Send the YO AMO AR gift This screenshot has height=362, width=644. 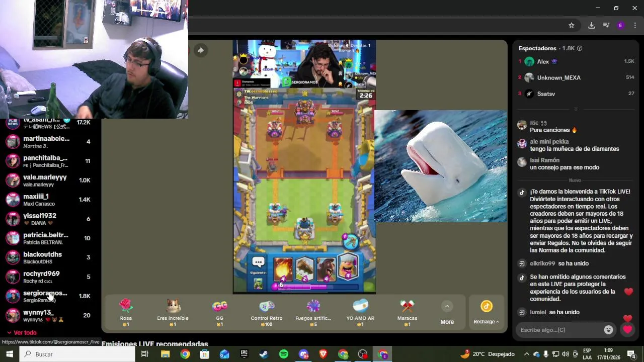pyautogui.click(x=360, y=312)
